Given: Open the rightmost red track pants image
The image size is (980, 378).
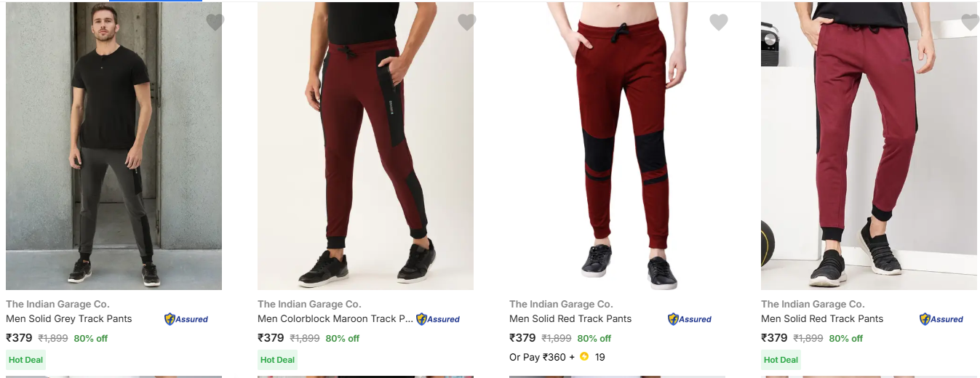Looking at the screenshot, I should tap(869, 145).
